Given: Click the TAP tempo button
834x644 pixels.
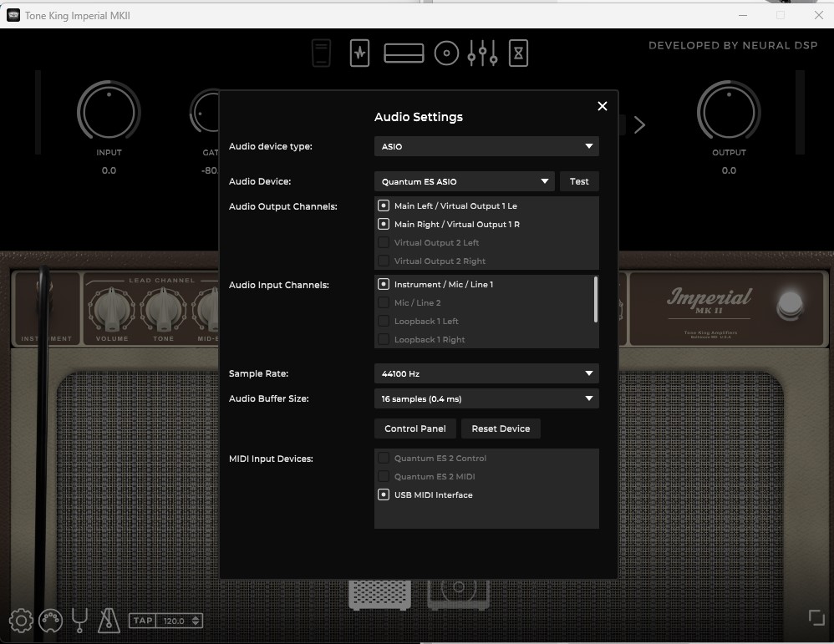Looking at the screenshot, I should [x=143, y=621].
